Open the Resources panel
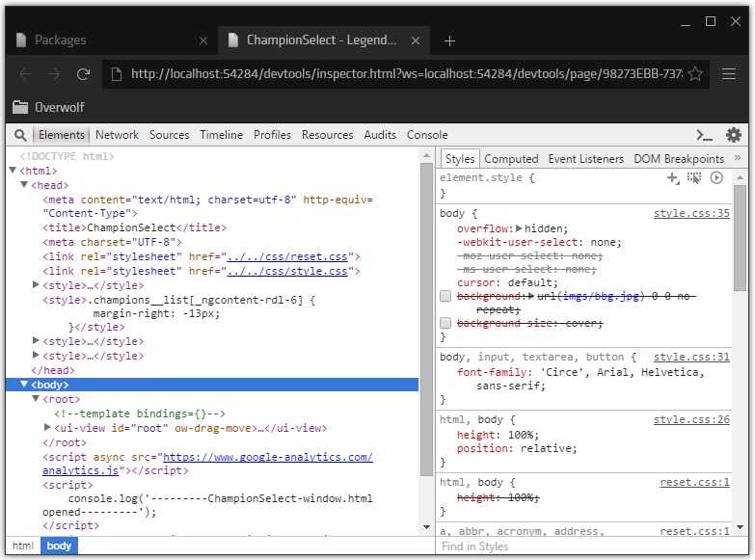The width and height of the screenshot is (755, 560). tap(328, 135)
